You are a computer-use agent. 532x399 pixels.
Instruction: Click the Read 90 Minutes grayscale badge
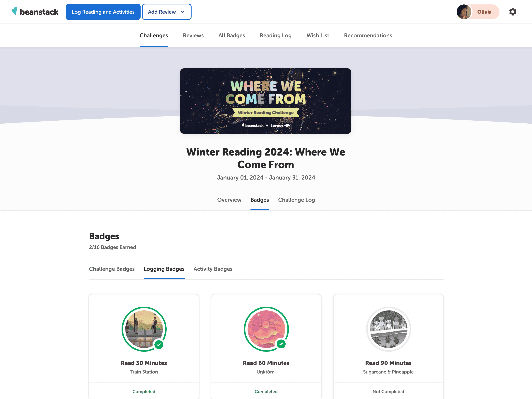[388, 329]
